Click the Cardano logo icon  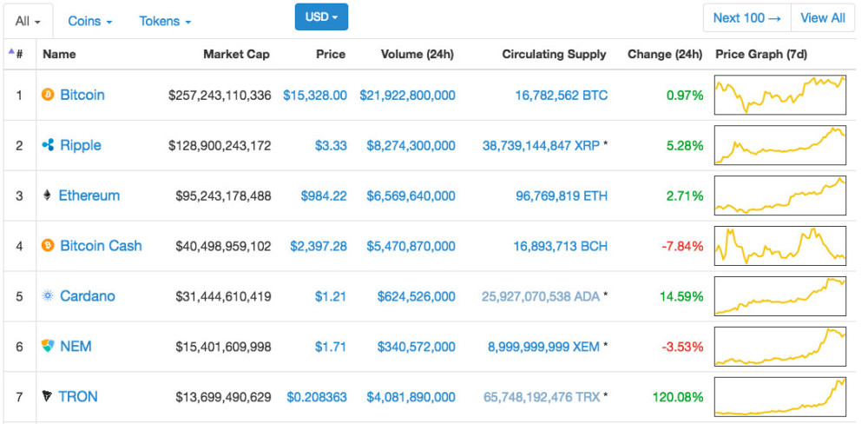coord(48,296)
